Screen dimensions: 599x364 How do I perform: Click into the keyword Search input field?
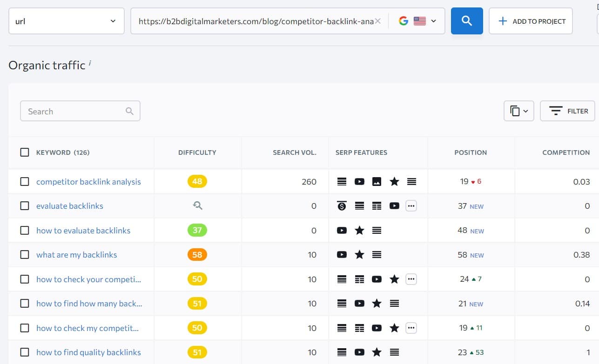80,111
